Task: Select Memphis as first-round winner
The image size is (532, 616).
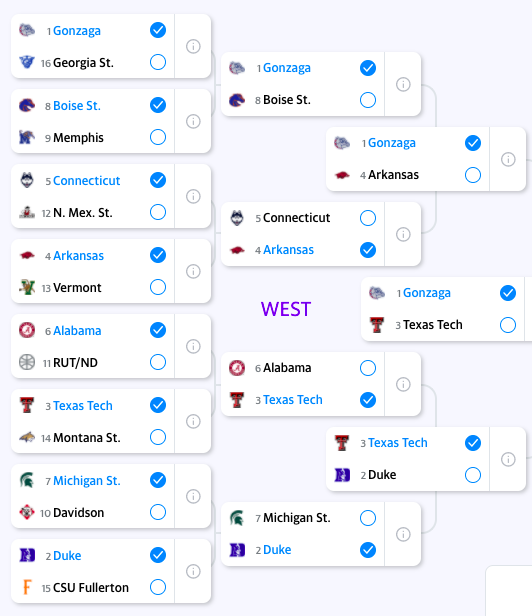Action: [x=158, y=137]
